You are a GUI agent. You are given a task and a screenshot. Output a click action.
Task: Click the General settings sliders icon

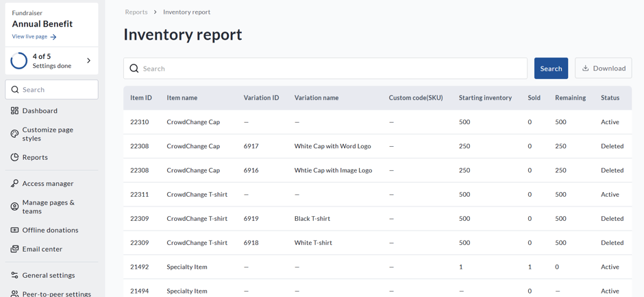(14, 275)
